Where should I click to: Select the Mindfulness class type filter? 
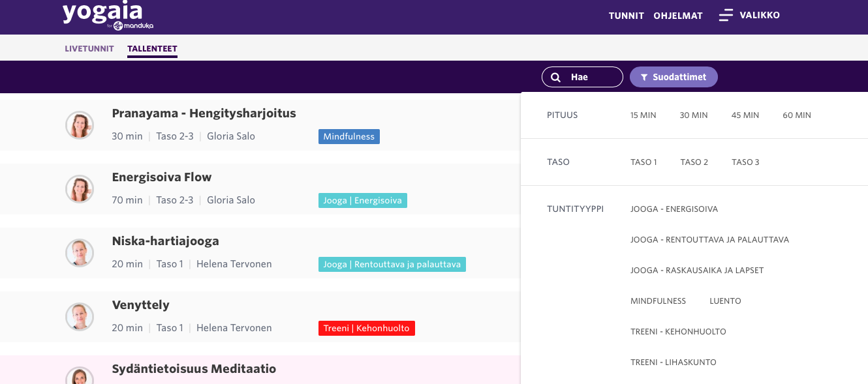point(658,301)
